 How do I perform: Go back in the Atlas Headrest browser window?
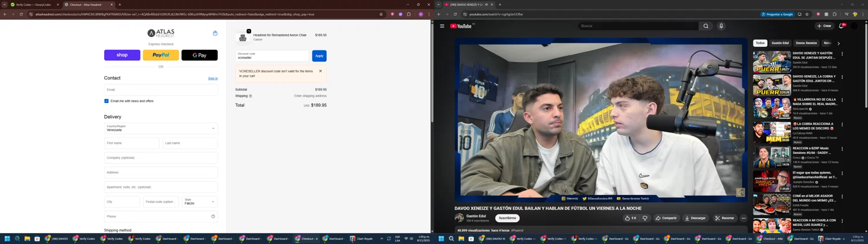coord(5,14)
